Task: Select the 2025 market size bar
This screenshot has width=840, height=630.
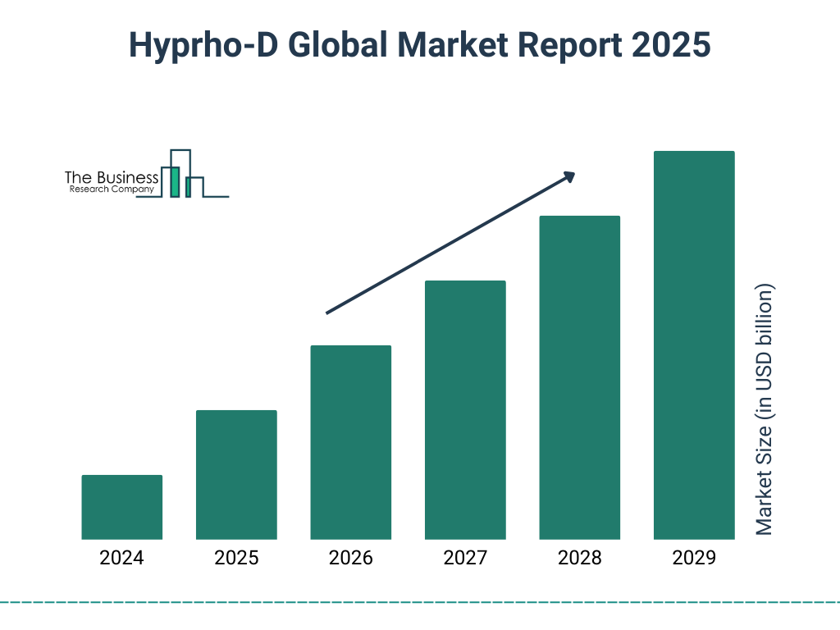Action: [236, 474]
